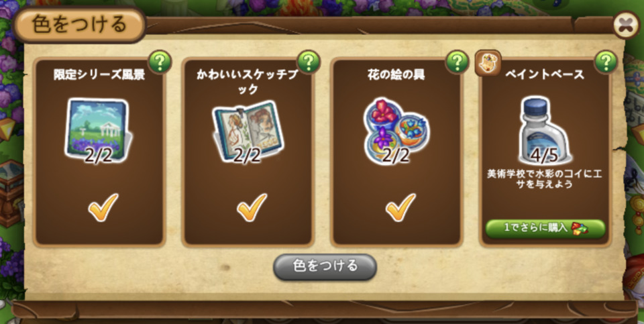Close the coloring dialog with X

(626, 25)
